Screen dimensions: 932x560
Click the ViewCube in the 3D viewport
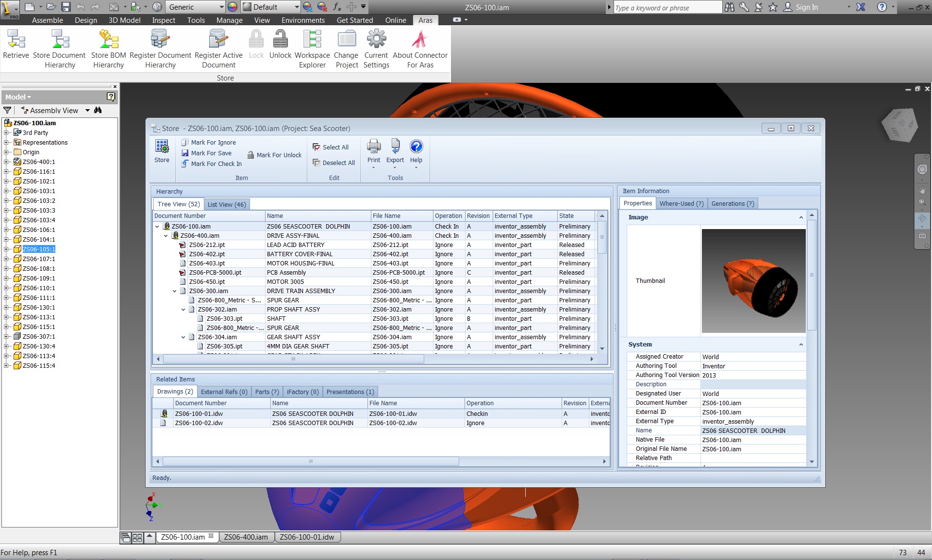click(x=900, y=125)
